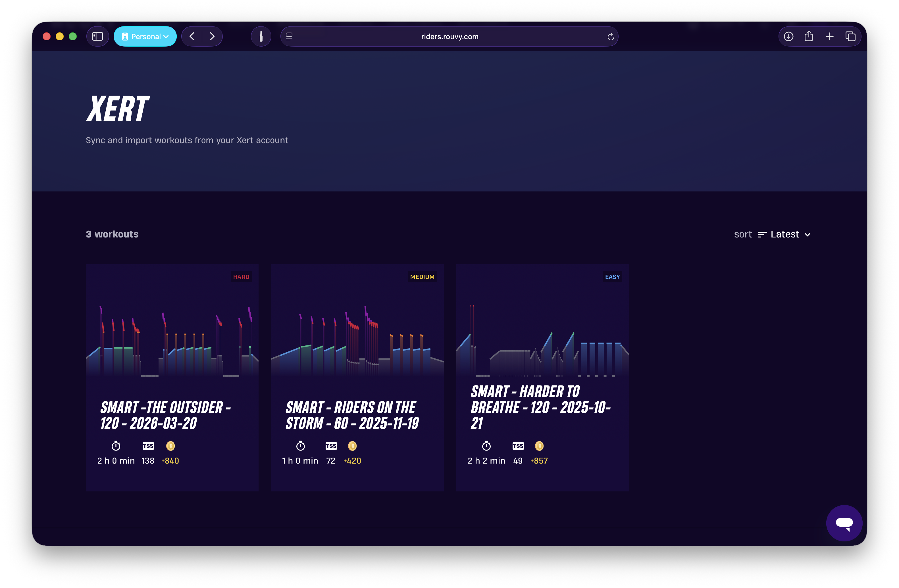Click the coin icon on Riders on the Storm card
This screenshot has height=588, width=899.
point(352,446)
